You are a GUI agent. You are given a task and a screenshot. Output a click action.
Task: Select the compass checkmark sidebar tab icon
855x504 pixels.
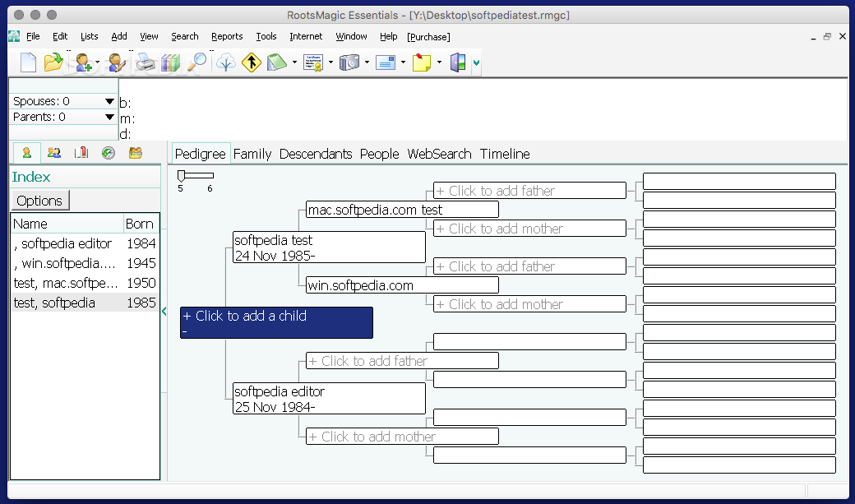[109, 153]
